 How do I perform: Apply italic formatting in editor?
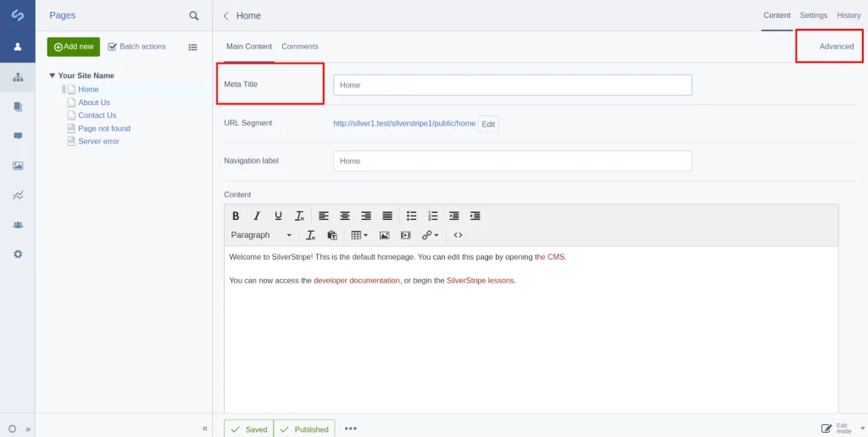click(257, 216)
